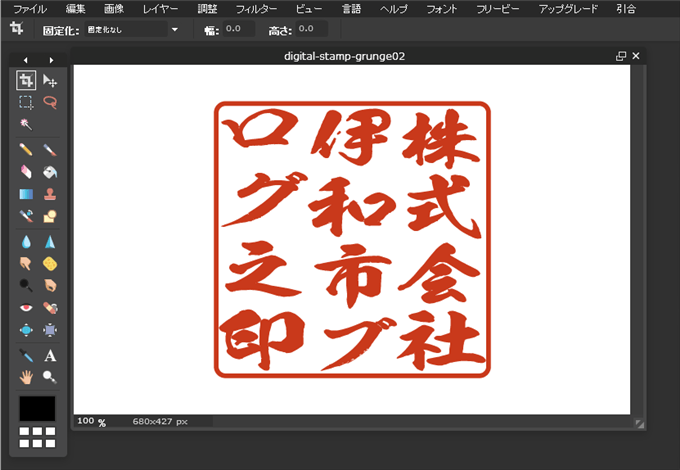Screen dimensions: 680x470
Task: Open the レイヤー menu
Action: tap(160, 9)
